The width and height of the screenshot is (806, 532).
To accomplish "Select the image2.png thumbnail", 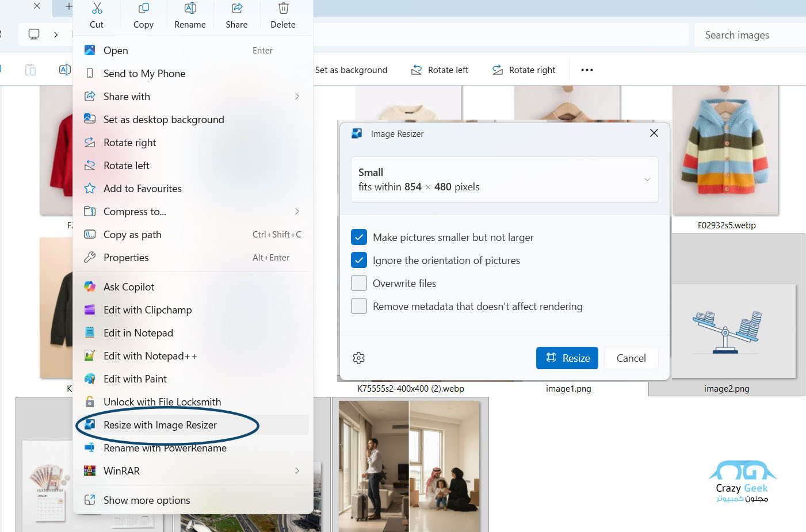I will (727, 331).
